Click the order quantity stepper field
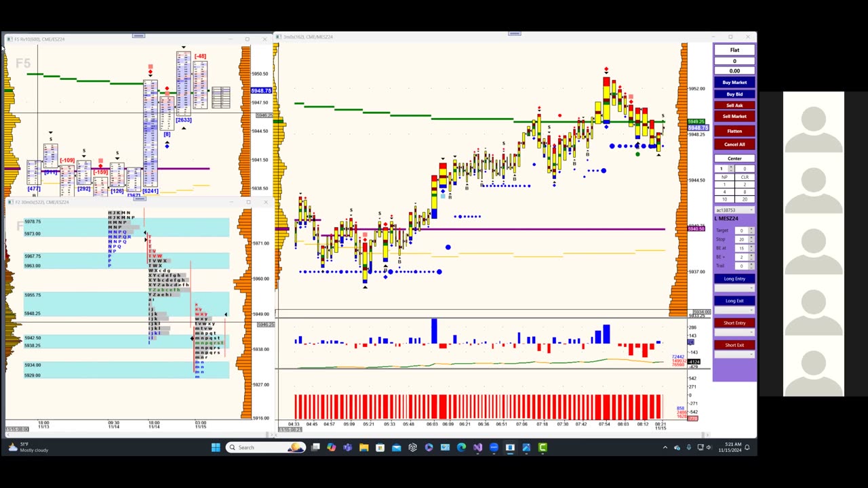Screen dimensions: 868x488 tap(724, 169)
